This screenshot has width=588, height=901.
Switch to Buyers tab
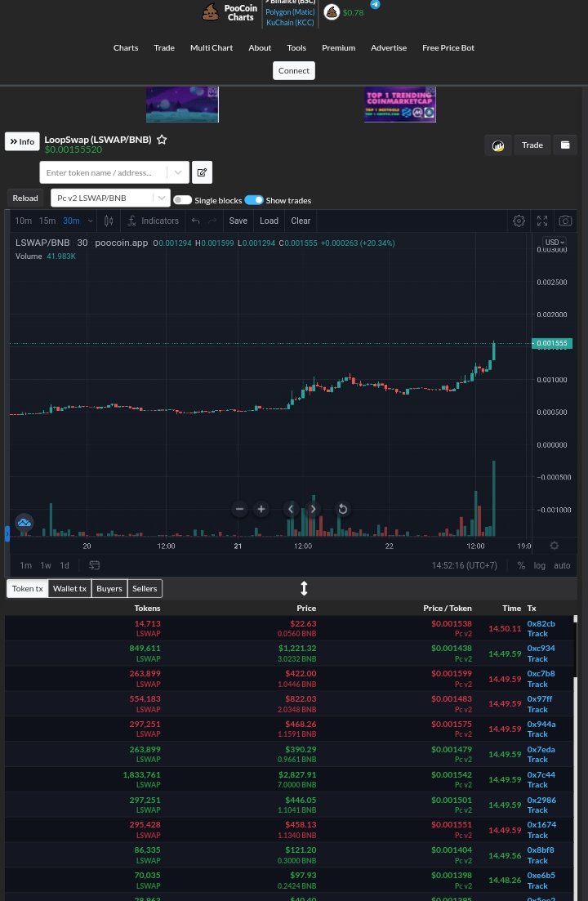tap(109, 588)
